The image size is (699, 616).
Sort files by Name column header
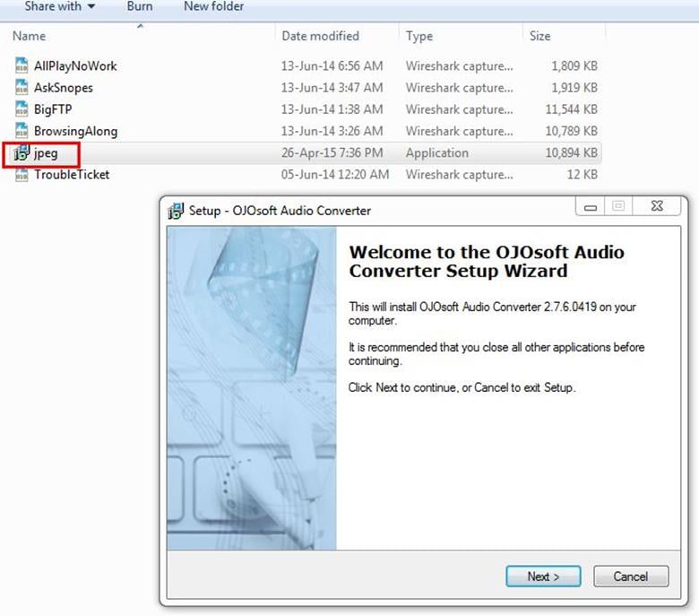point(30,36)
